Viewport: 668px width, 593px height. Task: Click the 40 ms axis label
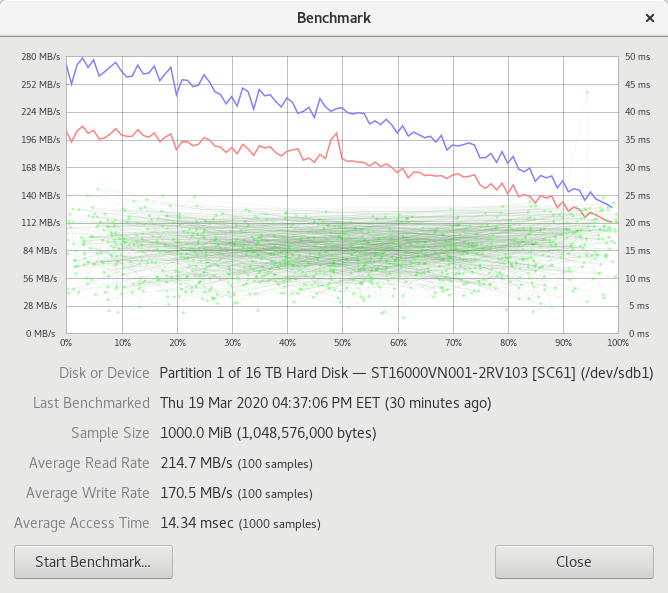coord(637,112)
